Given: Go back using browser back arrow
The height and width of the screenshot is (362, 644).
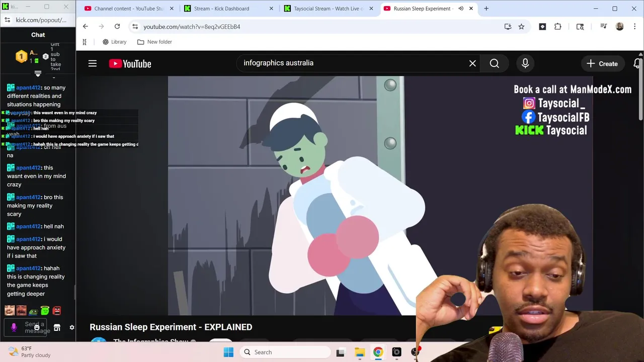Looking at the screenshot, I should coord(86,27).
